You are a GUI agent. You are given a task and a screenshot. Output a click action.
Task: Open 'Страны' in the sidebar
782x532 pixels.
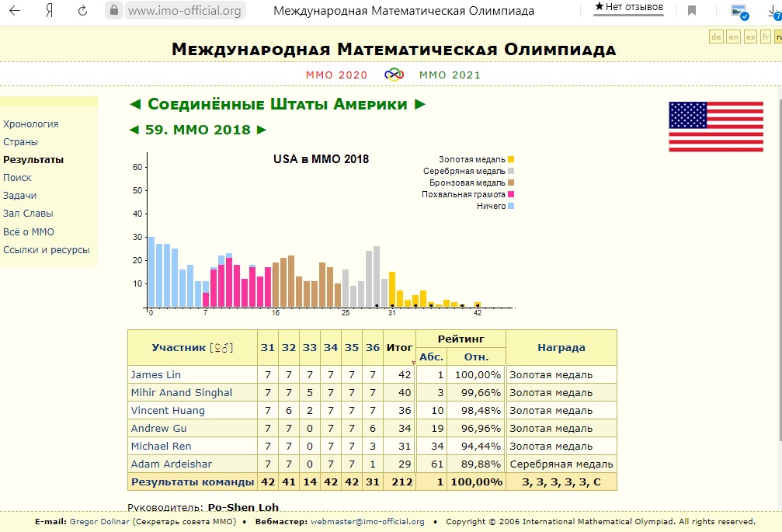20,142
